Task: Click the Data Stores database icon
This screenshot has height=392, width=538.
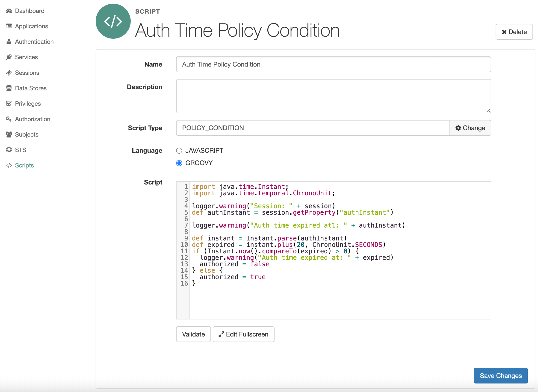Action: (x=9, y=88)
